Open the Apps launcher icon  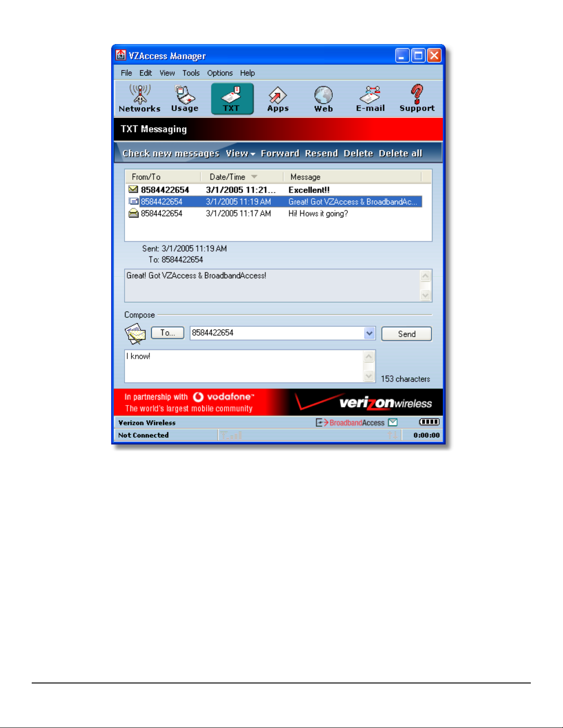(278, 99)
